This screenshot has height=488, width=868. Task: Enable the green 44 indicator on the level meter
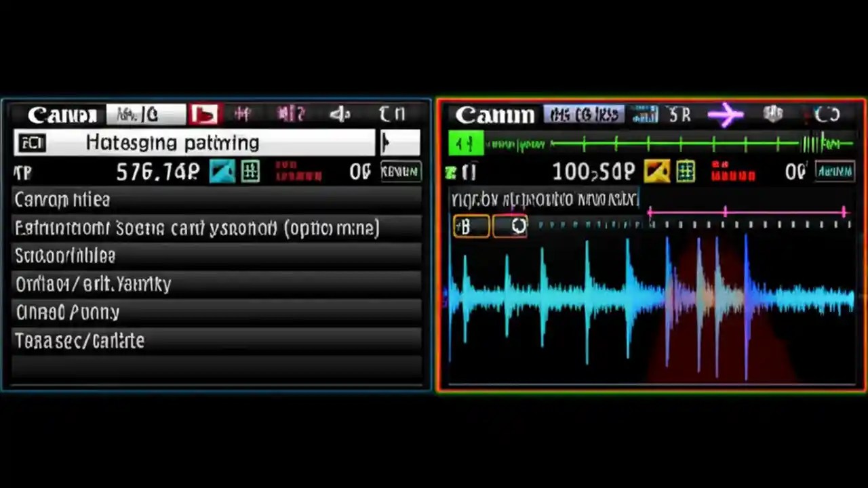coord(465,143)
